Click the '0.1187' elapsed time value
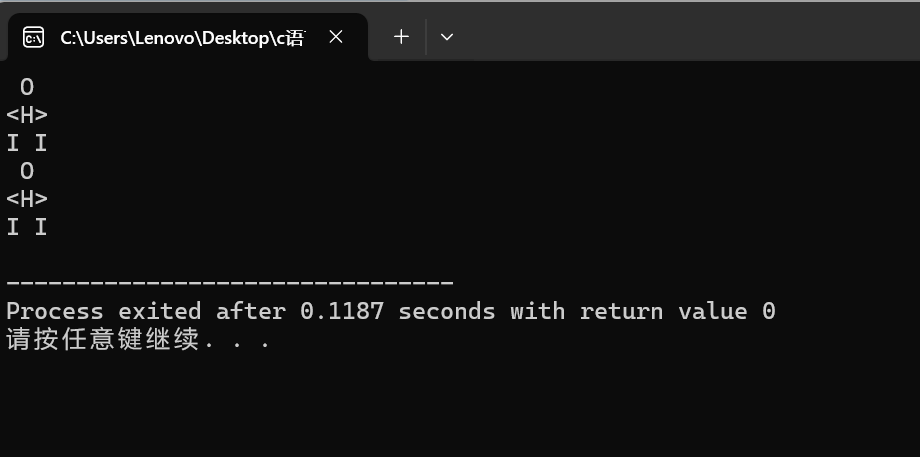This screenshot has width=920, height=457. [342, 311]
